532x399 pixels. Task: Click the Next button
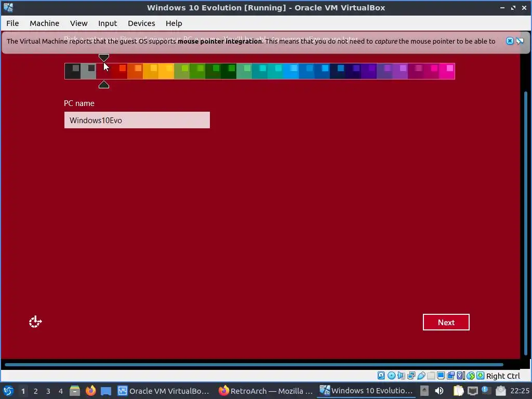point(446,322)
